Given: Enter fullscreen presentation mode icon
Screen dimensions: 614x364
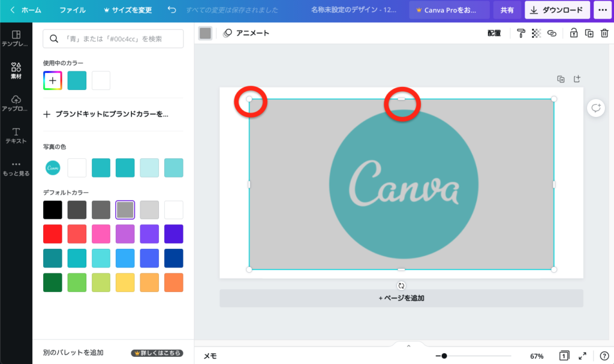Looking at the screenshot, I should (583, 356).
